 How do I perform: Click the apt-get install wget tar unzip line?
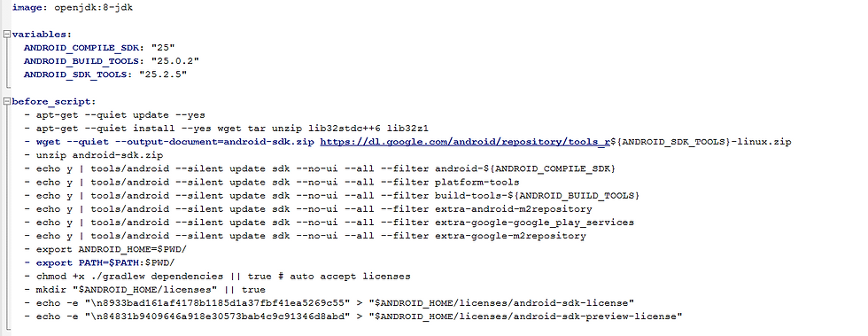point(227,129)
